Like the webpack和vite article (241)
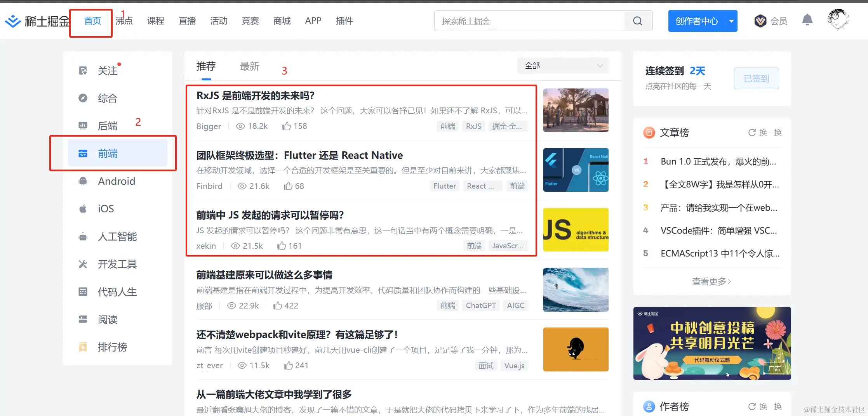The height and width of the screenshot is (416, 868). point(289,365)
